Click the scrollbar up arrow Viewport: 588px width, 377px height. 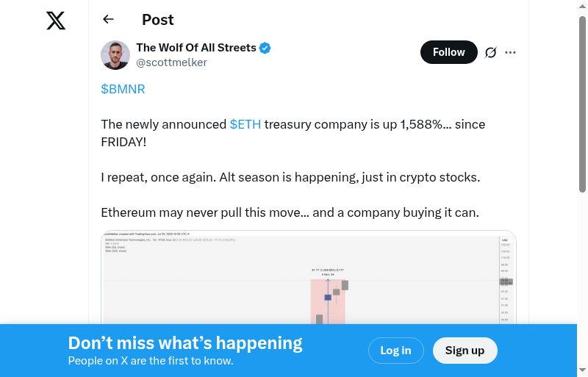tap(583, 6)
